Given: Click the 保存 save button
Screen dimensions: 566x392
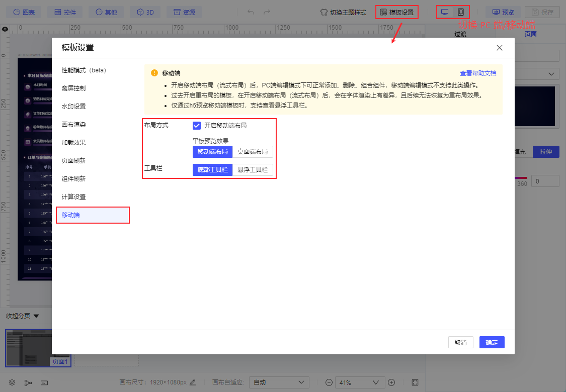Looking at the screenshot, I should (x=542, y=12).
